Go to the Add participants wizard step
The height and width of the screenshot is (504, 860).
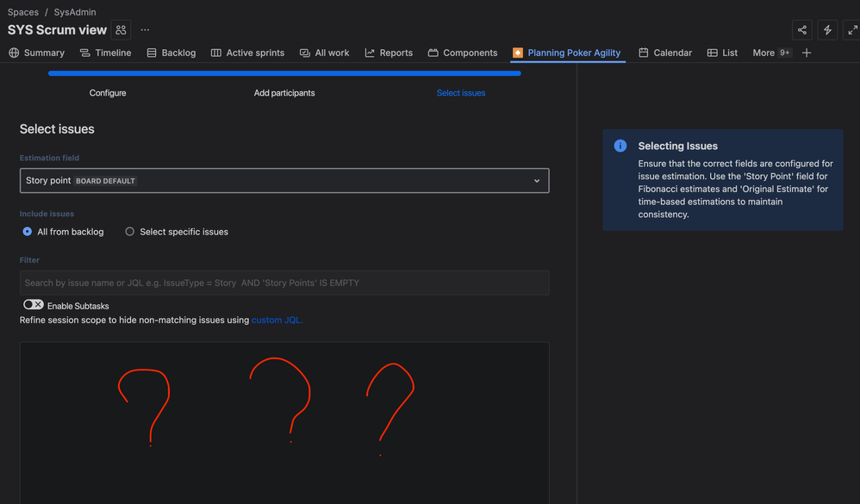coord(284,93)
